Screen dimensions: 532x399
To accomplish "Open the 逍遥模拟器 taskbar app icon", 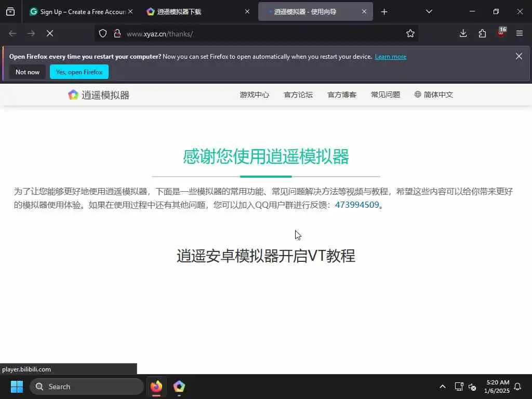I will click(179, 387).
